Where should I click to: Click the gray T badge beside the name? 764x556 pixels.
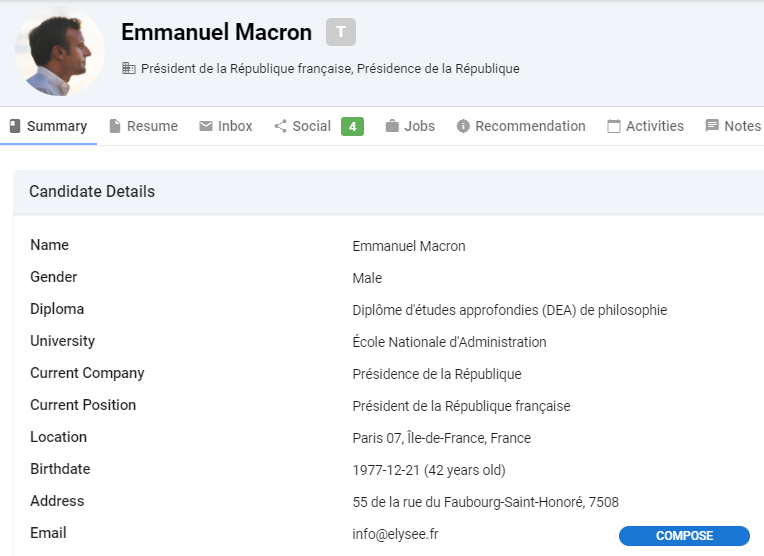pyautogui.click(x=340, y=32)
